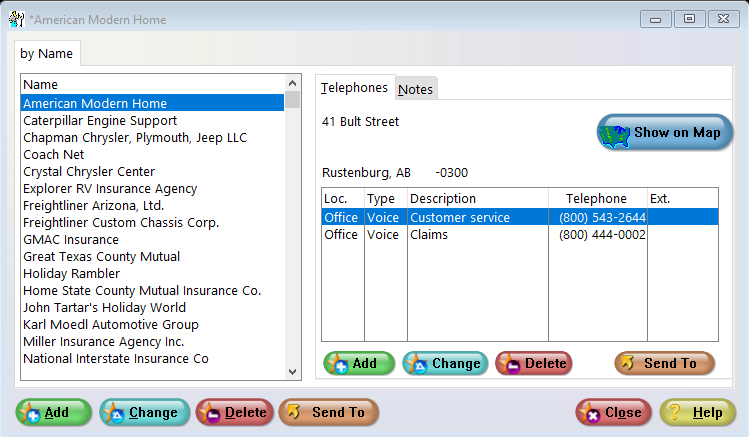Click bottom Delete button for contact
The image size is (749, 437).
tap(235, 412)
